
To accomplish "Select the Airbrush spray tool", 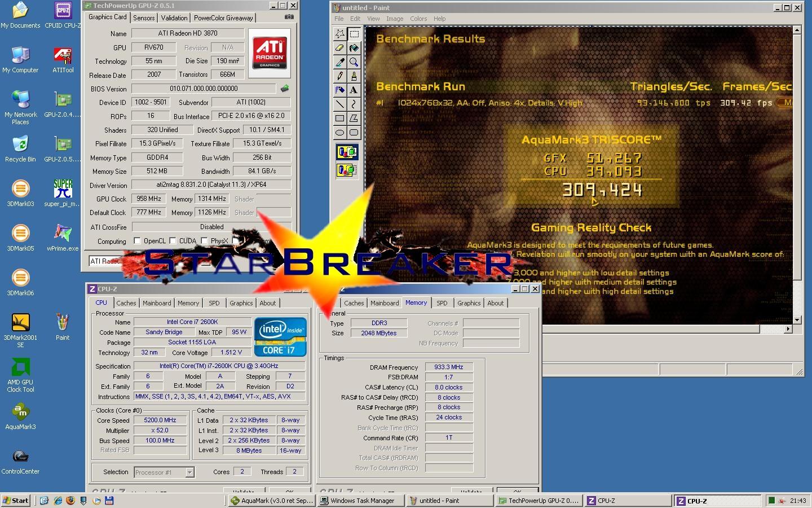I will pos(339,90).
